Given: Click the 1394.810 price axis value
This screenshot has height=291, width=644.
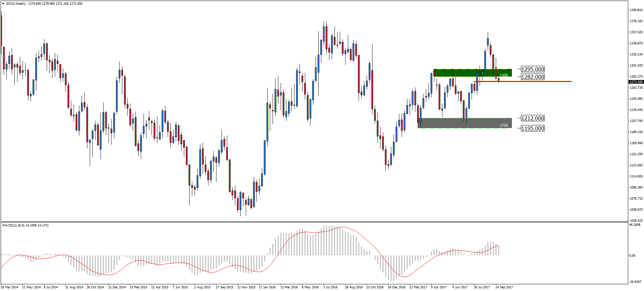Looking at the screenshot, I should click(x=636, y=10).
